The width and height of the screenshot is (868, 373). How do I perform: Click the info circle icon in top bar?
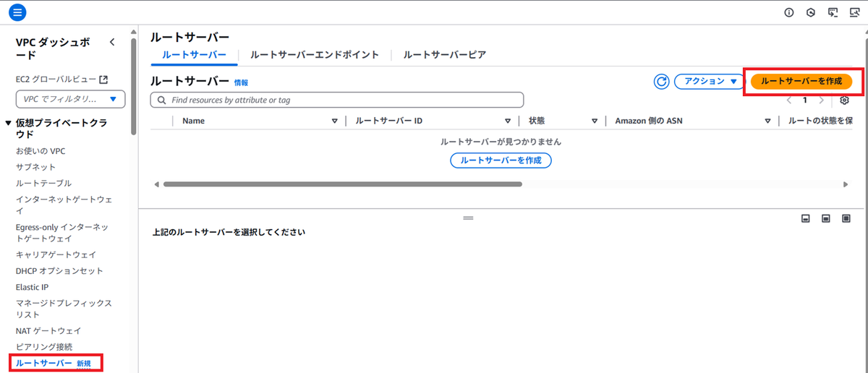click(x=790, y=12)
